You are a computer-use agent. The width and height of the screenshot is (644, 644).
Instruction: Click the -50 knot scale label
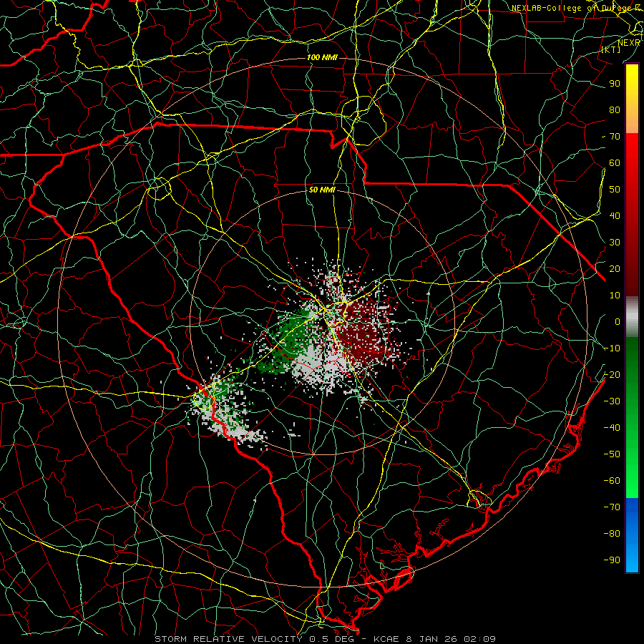612,454
